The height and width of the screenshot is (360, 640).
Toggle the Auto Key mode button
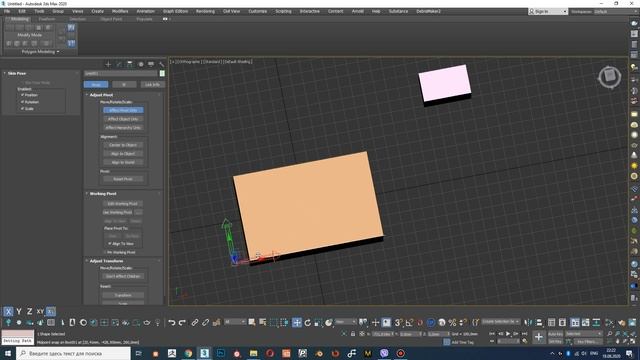click(555, 334)
